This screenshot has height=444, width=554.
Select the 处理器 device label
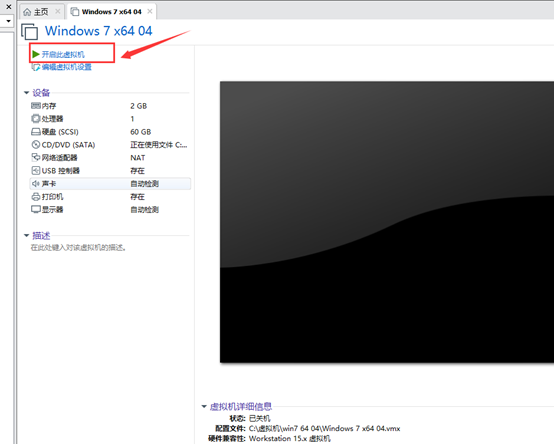click(52, 119)
